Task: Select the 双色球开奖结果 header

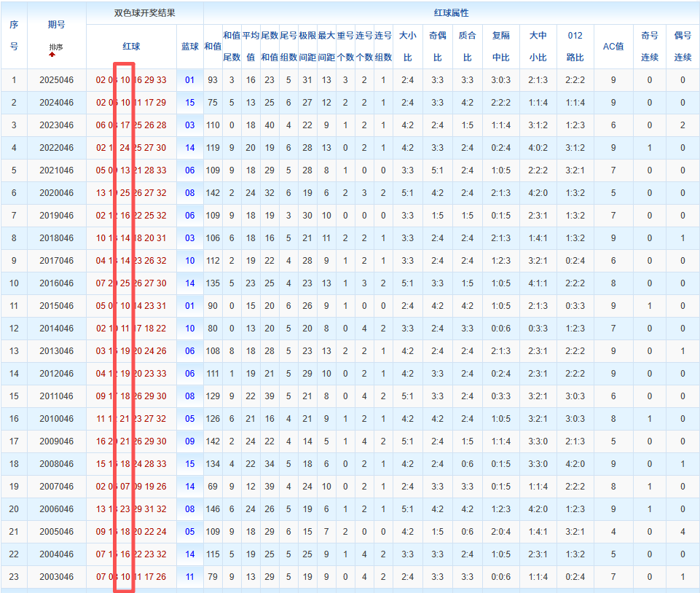Action: click(x=145, y=13)
